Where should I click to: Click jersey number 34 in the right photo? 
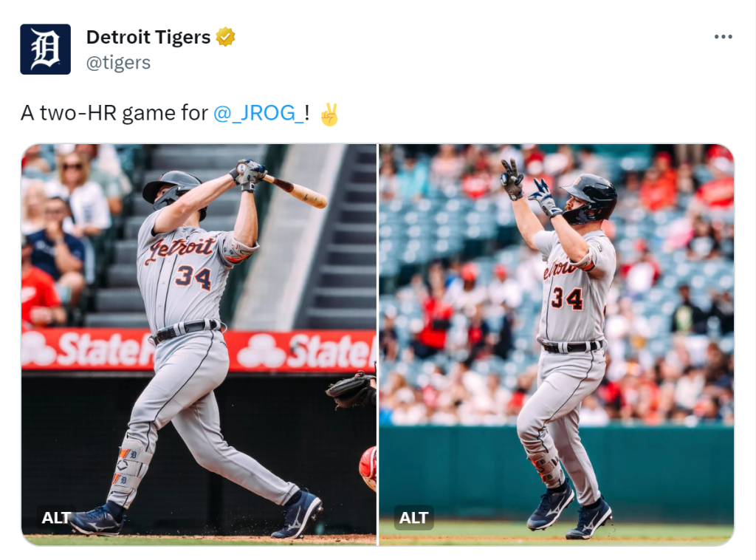coord(567,298)
